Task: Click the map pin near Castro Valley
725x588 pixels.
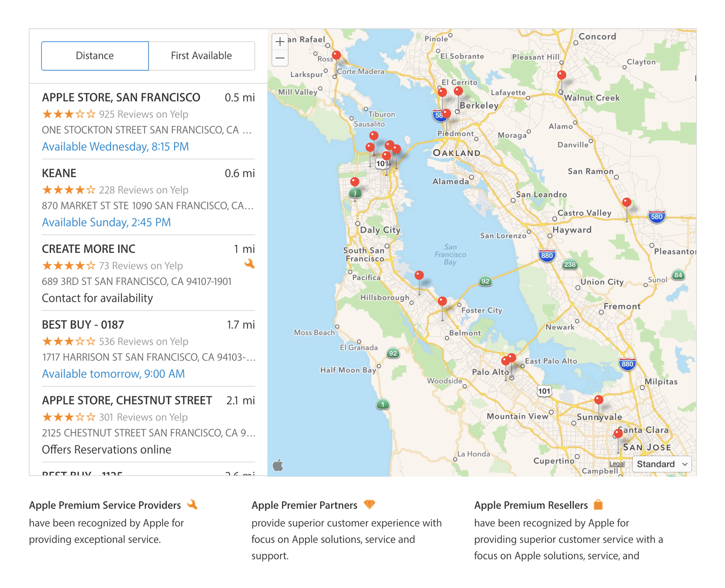Action: tap(627, 202)
